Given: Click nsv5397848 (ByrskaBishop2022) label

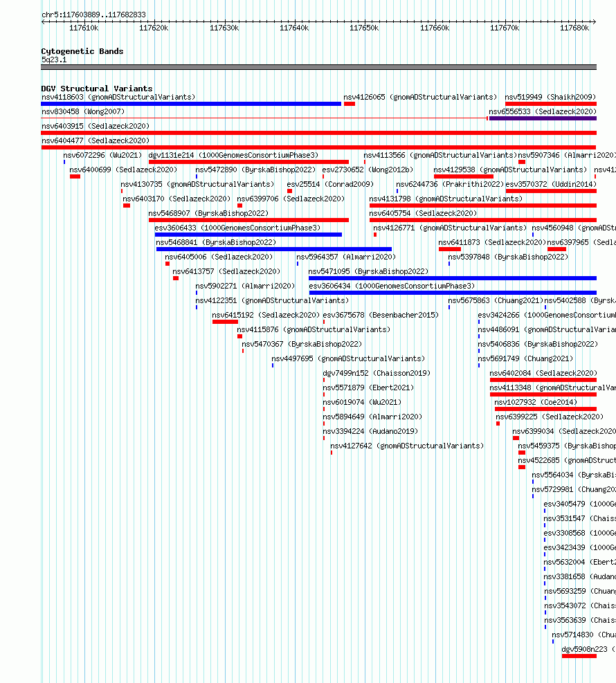Looking at the screenshot, I should (508, 257).
